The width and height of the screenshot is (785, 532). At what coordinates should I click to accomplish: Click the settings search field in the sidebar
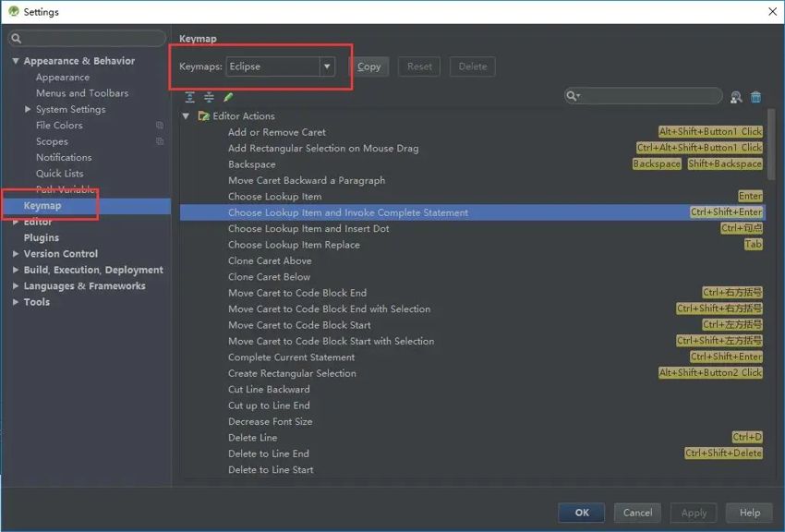click(87, 39)
